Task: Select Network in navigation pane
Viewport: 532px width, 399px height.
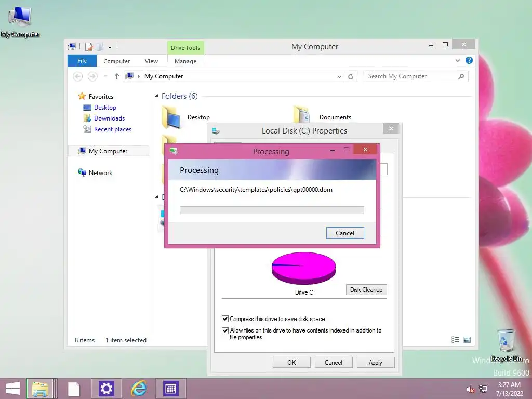Action: (x=100, y=172)
